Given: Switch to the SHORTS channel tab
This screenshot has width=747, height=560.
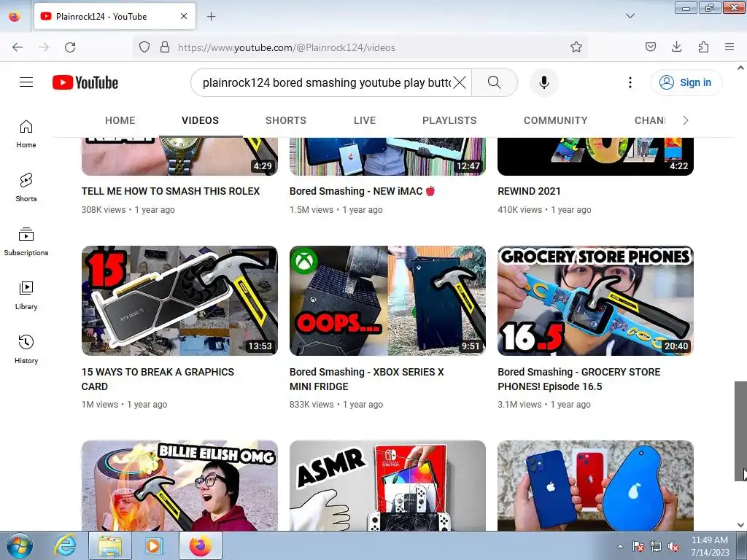Looking at the screenshot, I should pyautogui.click(x=286, y=120).
